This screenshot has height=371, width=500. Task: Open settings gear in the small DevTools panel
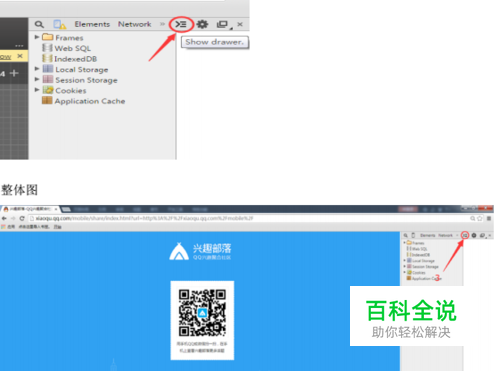(474, 235)
